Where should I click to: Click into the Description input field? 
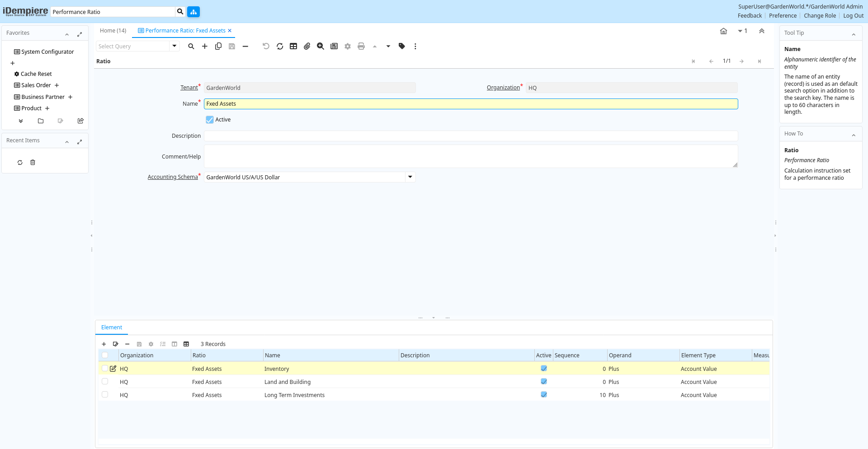pyautogui.click(x=471, y=136)
